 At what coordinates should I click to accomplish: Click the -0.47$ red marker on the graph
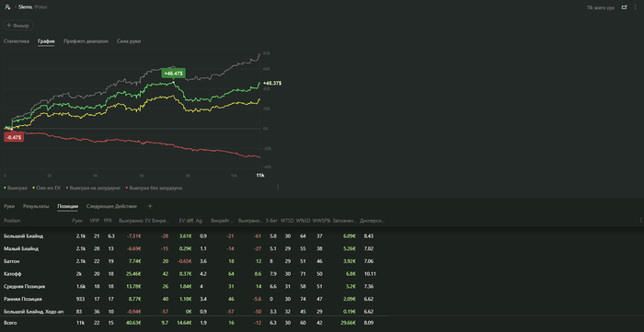coord(14,137)
